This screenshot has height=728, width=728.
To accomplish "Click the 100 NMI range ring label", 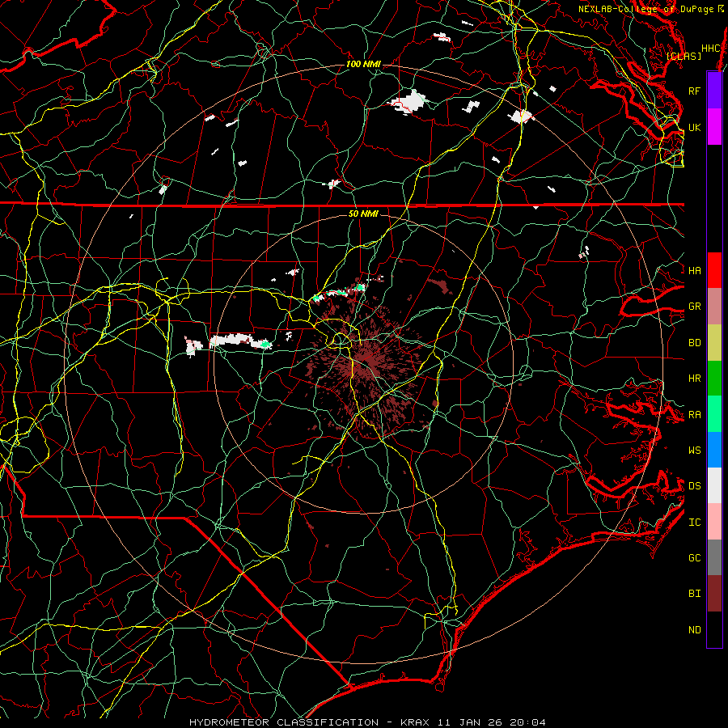I will 363,64.
